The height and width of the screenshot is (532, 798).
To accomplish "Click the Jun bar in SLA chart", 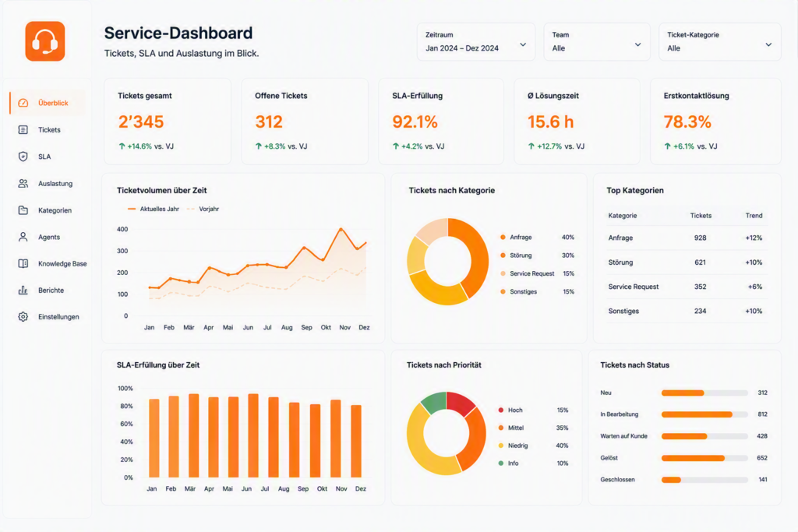I will point(253,436).
